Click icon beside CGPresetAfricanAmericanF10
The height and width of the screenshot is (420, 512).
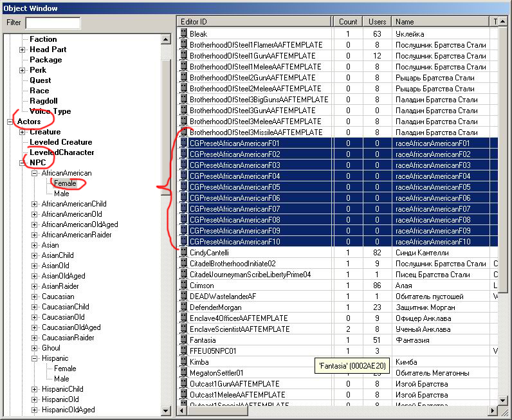(184, 242)
